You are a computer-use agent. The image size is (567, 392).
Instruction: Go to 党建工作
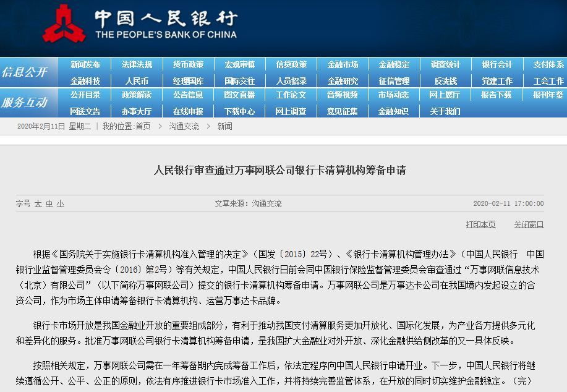tap(497, 81)
